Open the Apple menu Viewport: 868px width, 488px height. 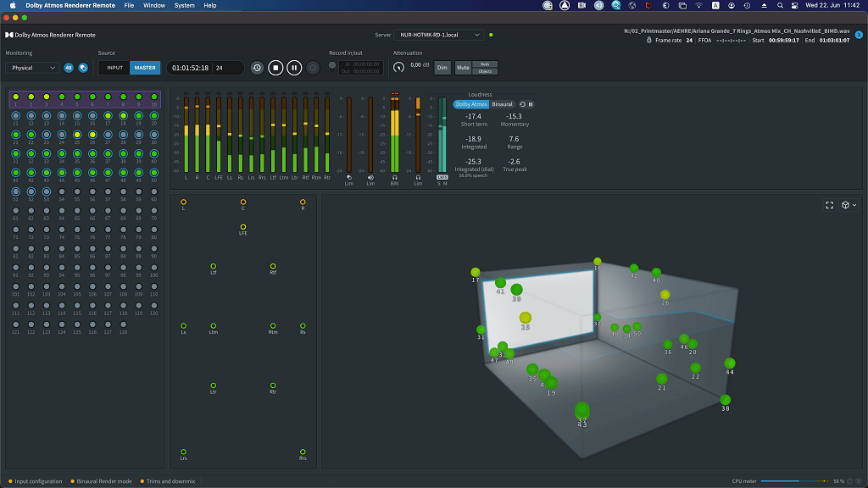coord(12,6)
